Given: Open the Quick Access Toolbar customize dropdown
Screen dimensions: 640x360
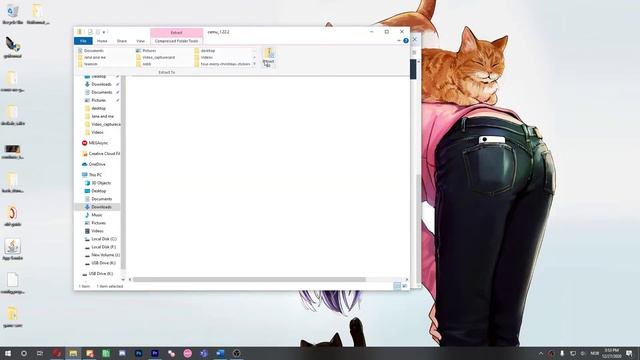Looking at the screenshot, I should [104, 32].
